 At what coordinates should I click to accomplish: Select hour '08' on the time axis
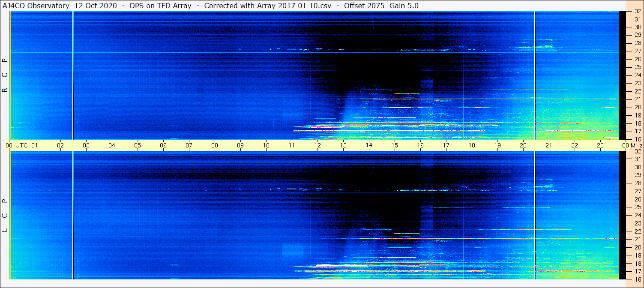coord(215,145)
